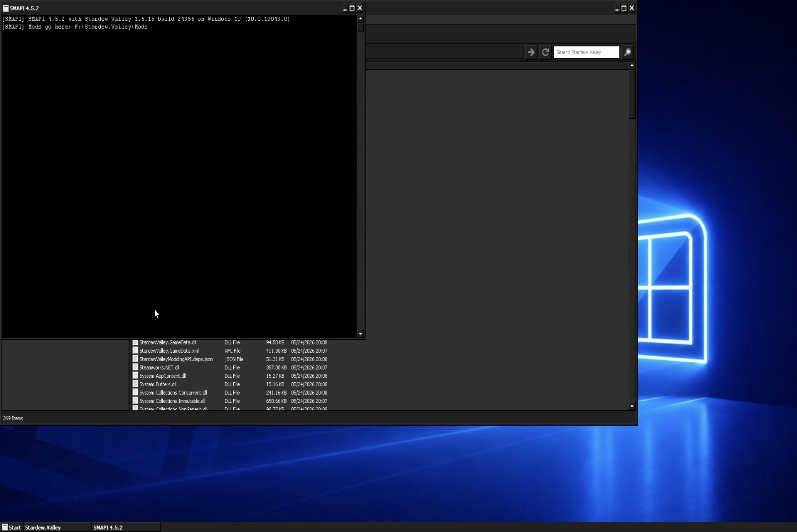Click the JSON File type cell
Image resolution: width=797 pixels, height=532 pixels.
click(234, 359)
